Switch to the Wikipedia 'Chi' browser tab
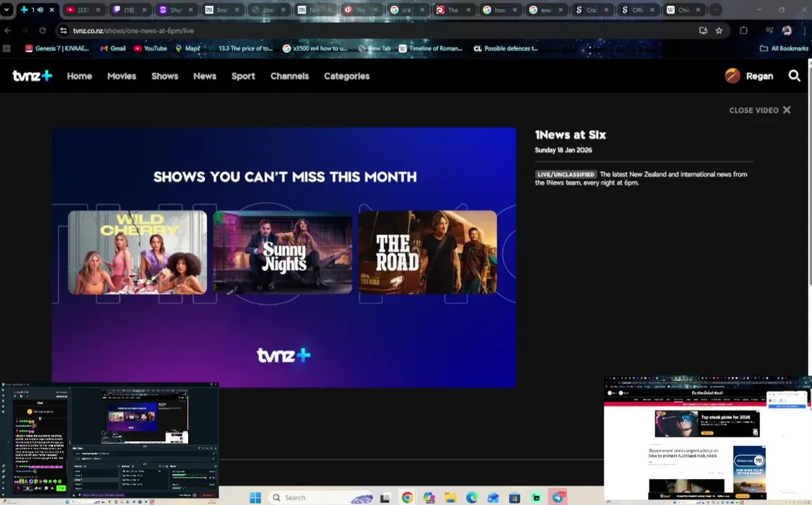The image size is (812, 505). 683,10
